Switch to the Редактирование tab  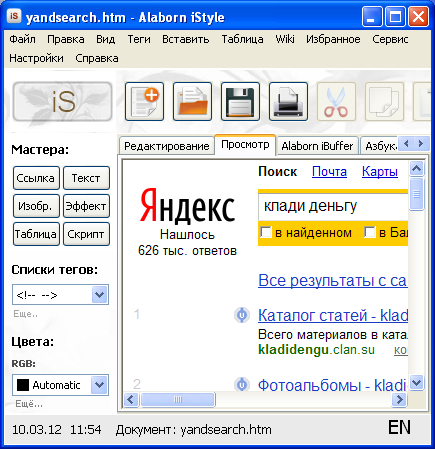(x=167, y=146)
